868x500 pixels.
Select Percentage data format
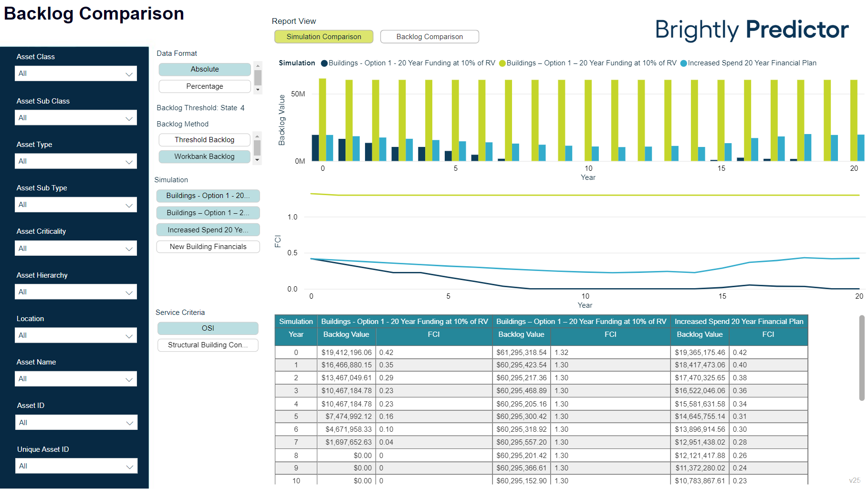tap(204, 86)
